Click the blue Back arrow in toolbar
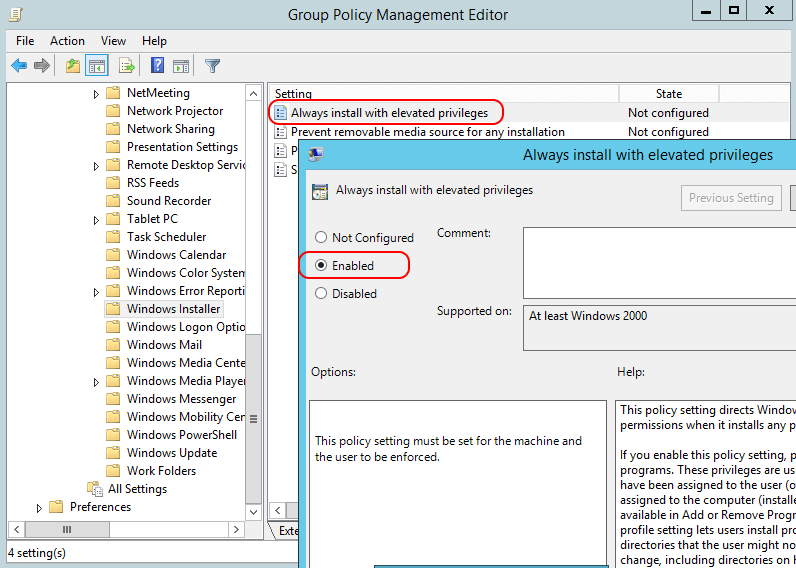796x568 pixels. (x=19, y=66)
